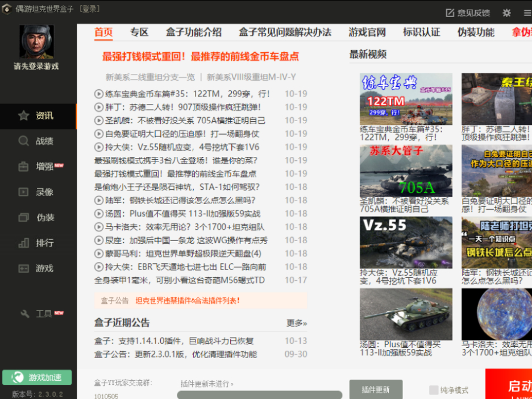Open the planet video thumbnail for 马卡洛夫
The image size is (532, 399).
click(x=497, y=314)
